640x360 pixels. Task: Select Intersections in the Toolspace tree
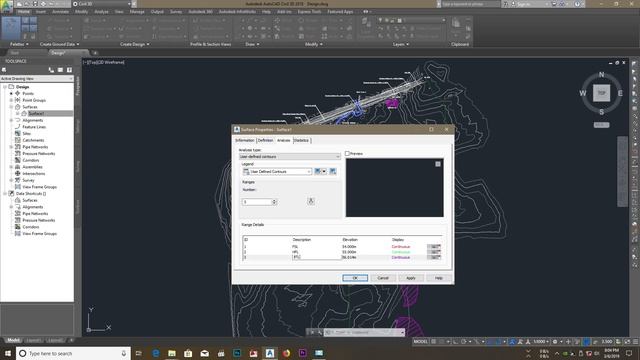tap(33, 173)
